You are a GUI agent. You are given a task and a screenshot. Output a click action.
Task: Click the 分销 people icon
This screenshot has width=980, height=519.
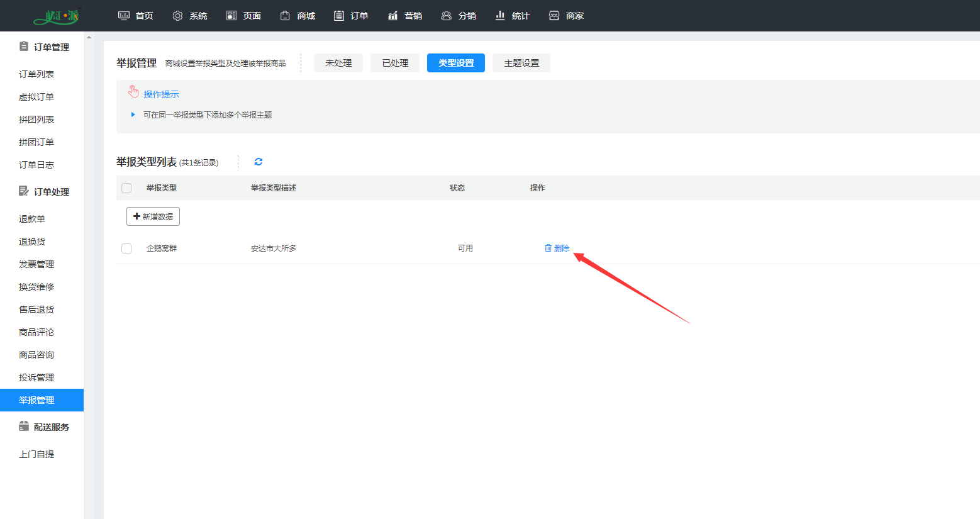(446, 16)
